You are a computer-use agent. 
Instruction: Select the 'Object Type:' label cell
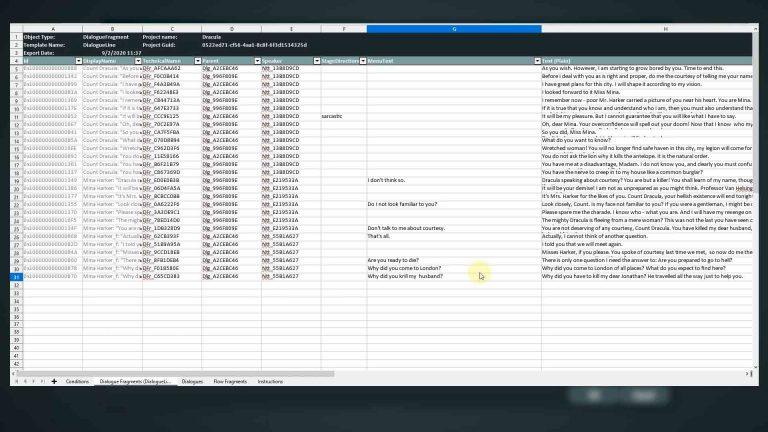[x=53, y=37]
